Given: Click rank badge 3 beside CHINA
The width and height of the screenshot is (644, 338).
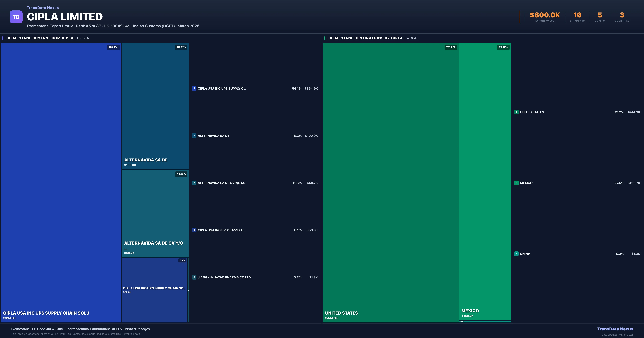Looking at the screenshot, I should click(x=516, y=253).
